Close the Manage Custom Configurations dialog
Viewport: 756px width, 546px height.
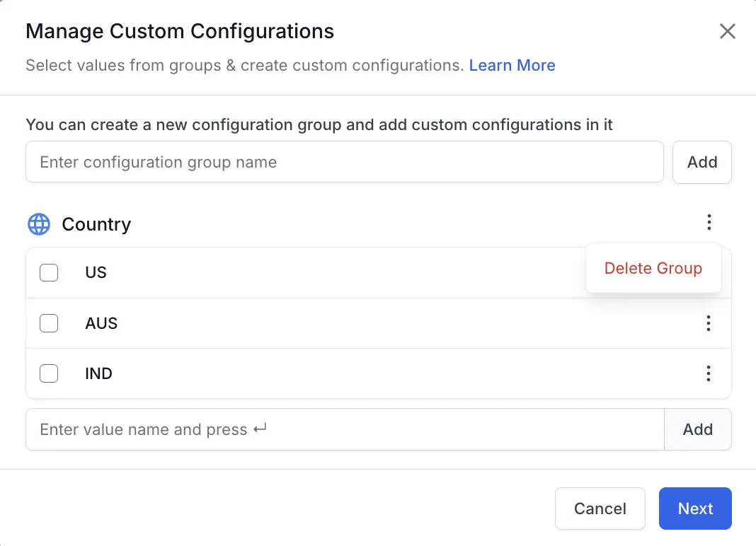(727, 31)
